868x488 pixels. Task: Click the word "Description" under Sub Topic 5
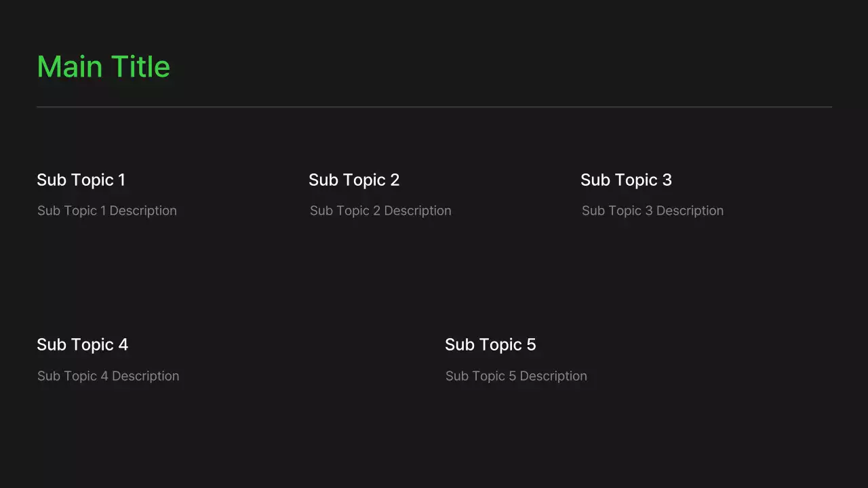553,376
